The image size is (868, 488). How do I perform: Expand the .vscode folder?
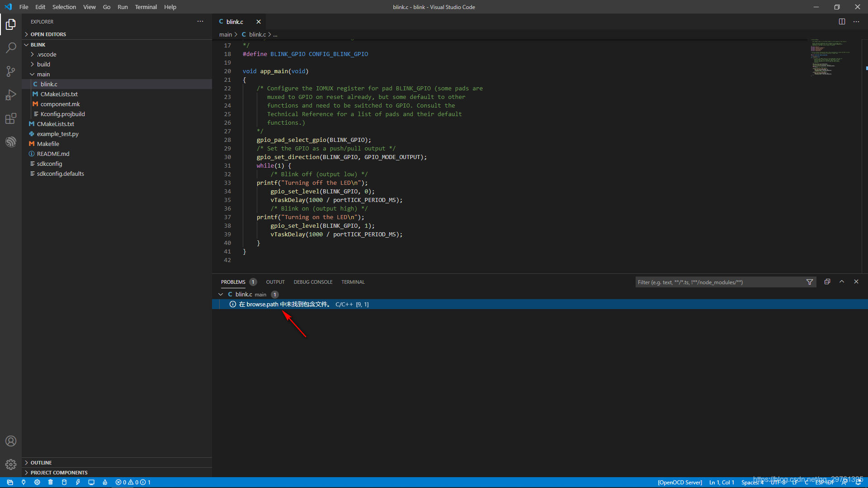point(117,54)
